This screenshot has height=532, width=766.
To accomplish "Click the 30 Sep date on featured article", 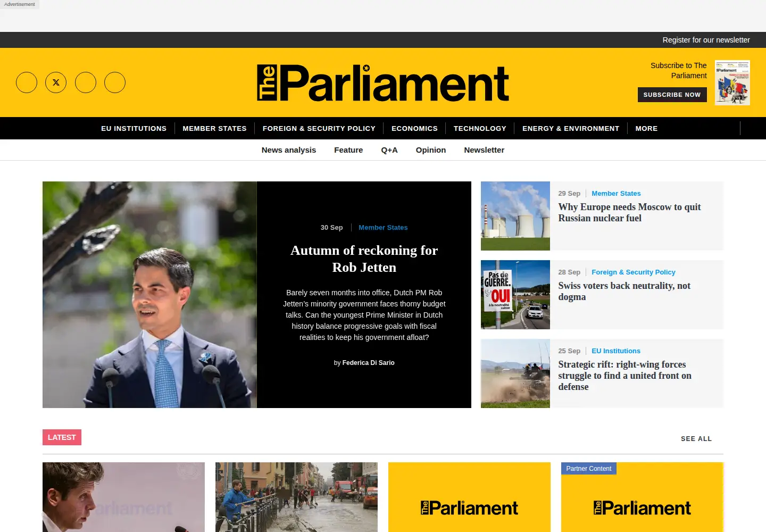I will pos(331,227).
